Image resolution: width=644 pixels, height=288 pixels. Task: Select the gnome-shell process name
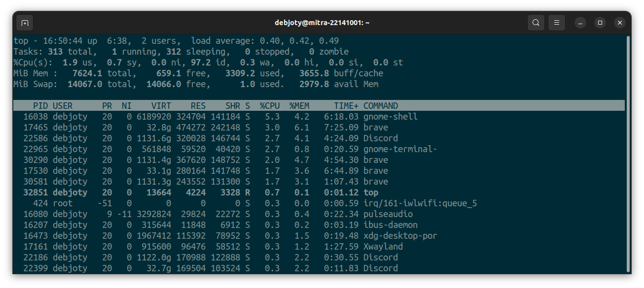(x=391, y=117)
